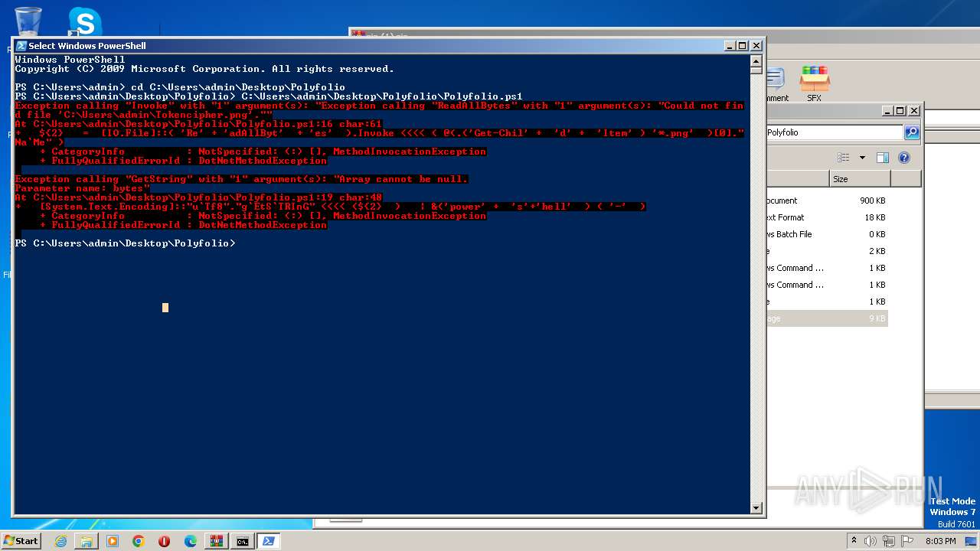Select the PowerShell taskbar button
The image size is (980, 551).
pyautogui.click(x=268, y=541)
